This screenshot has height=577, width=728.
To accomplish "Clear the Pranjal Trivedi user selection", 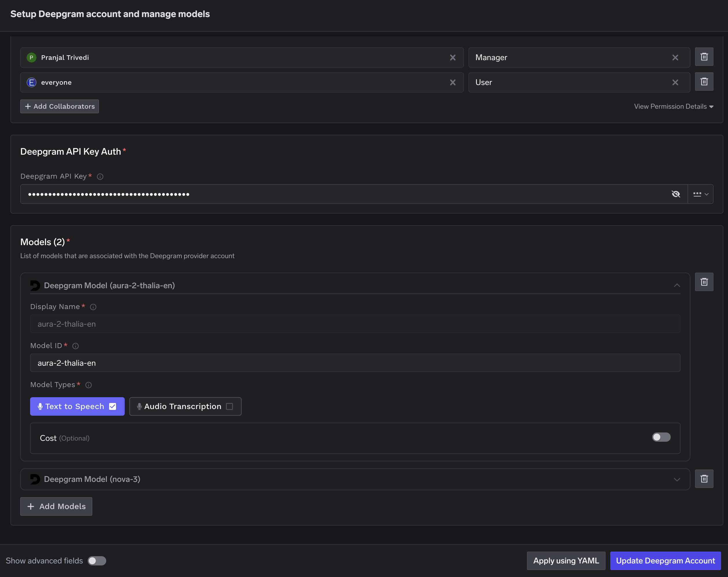I will pos(453,58).
